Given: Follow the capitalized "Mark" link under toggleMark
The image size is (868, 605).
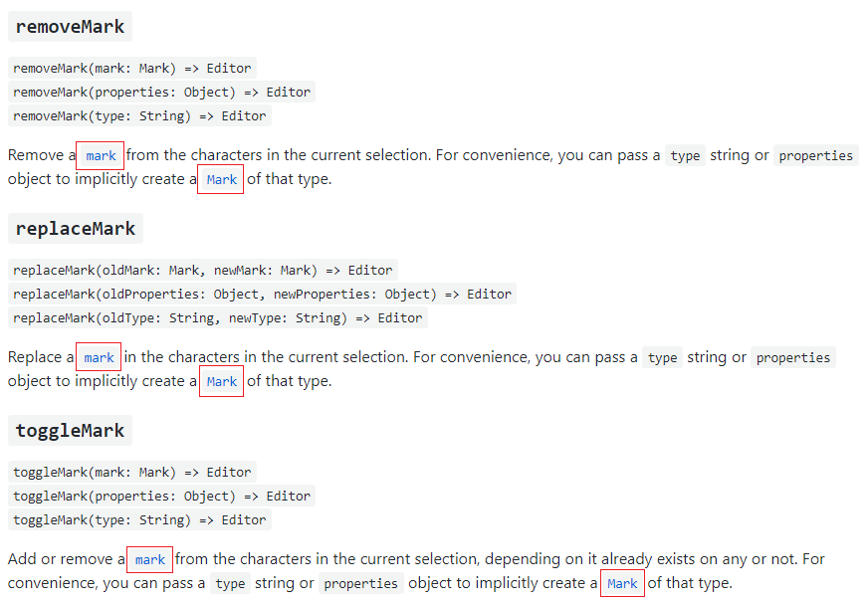Looking at the screenshot, I should [622, 584].
